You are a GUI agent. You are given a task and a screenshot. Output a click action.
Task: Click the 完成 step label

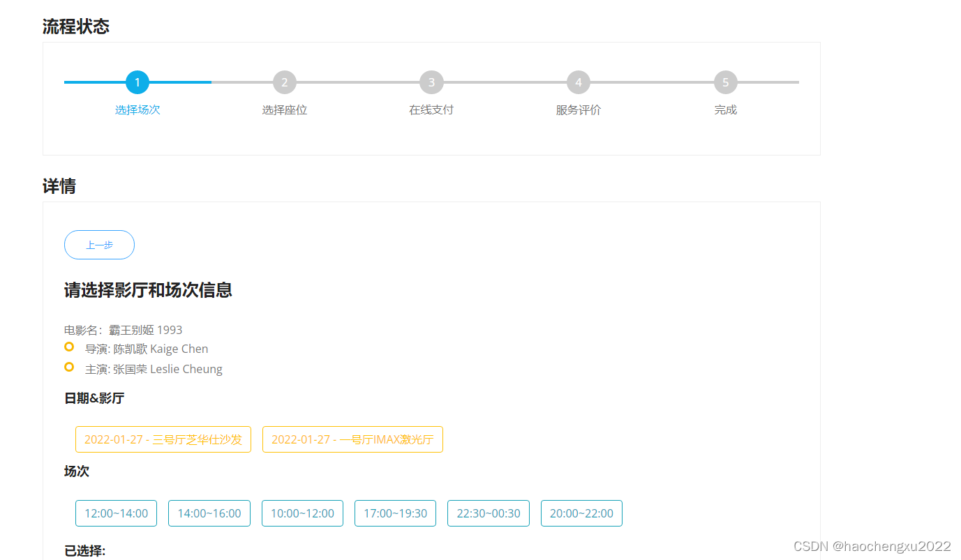click(726, 110)
